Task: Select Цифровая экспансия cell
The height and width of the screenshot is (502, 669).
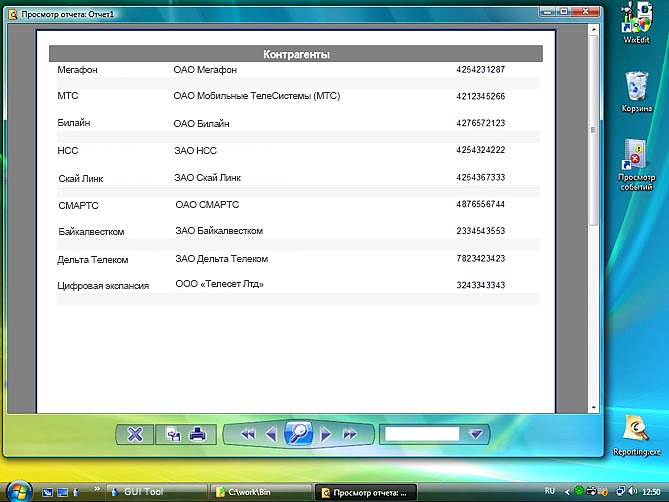Action: click(103, 286)
